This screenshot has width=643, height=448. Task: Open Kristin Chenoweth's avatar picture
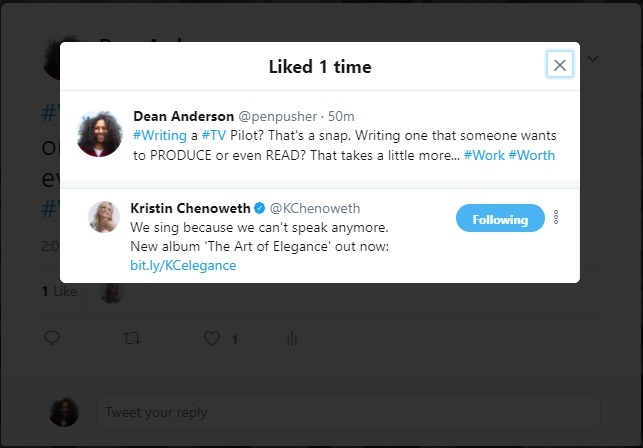[104, 217]
